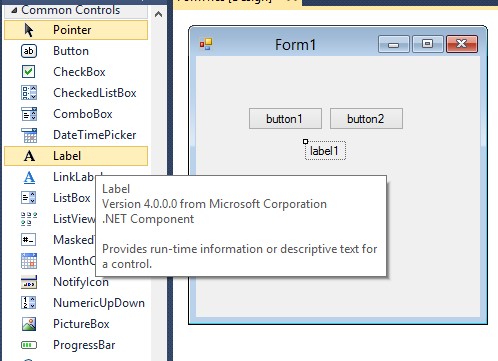498x361 pixels.
Task: Pick the NumericUpDown control icon
Action: [x=29, y=303]
